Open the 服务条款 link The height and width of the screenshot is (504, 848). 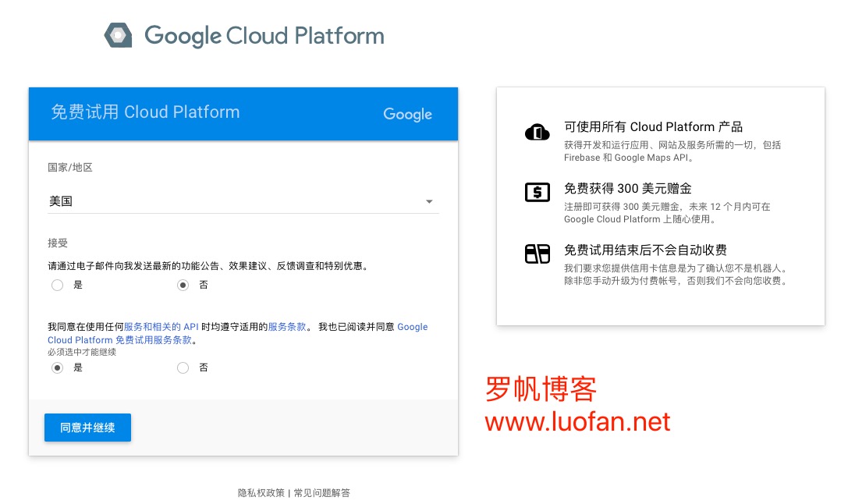(287, 327)
